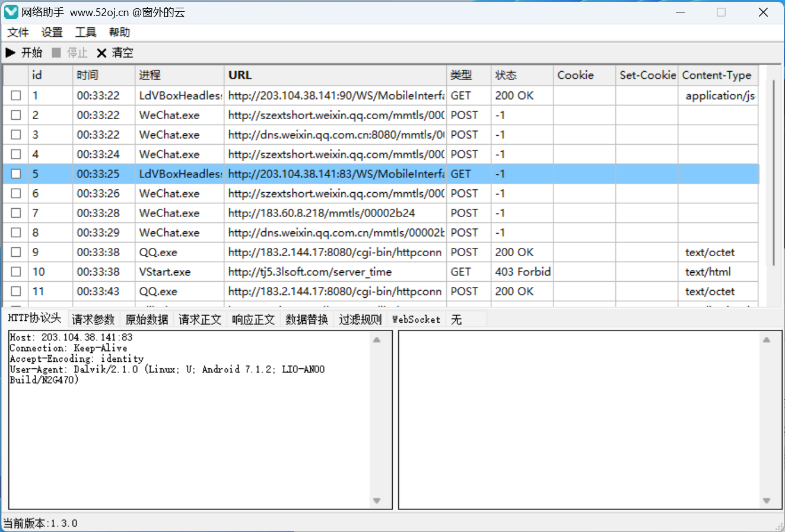Select the LdVBoxHeadless process in row 1
785x532 pixels.
click(x=180, y=95)
